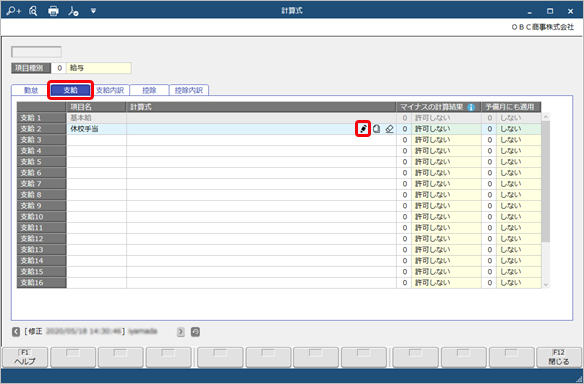Viewport: 584px width, 384px height.
Task: Click the 予備月にも適用 column header
Action: [511, 107]
